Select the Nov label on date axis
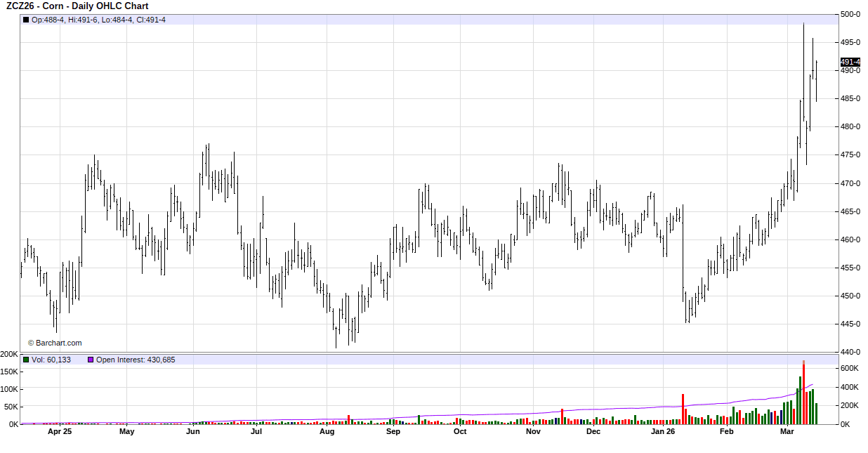 coord(533,432)
